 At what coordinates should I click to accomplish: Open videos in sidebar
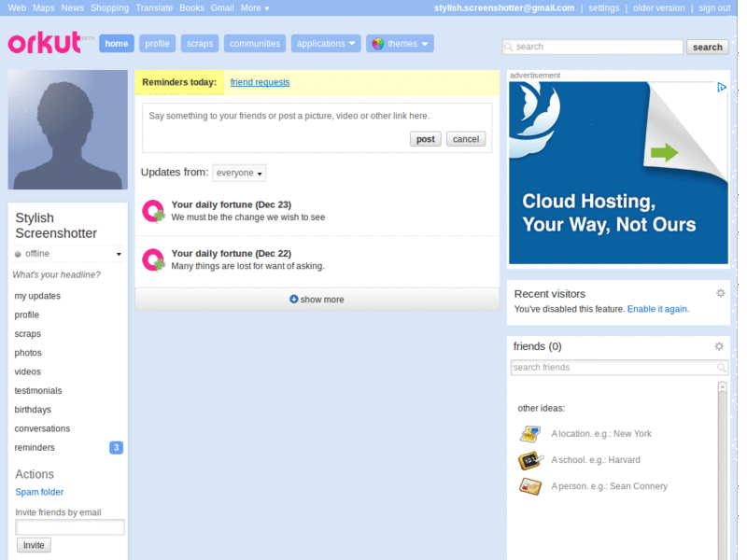coord(28,371)
